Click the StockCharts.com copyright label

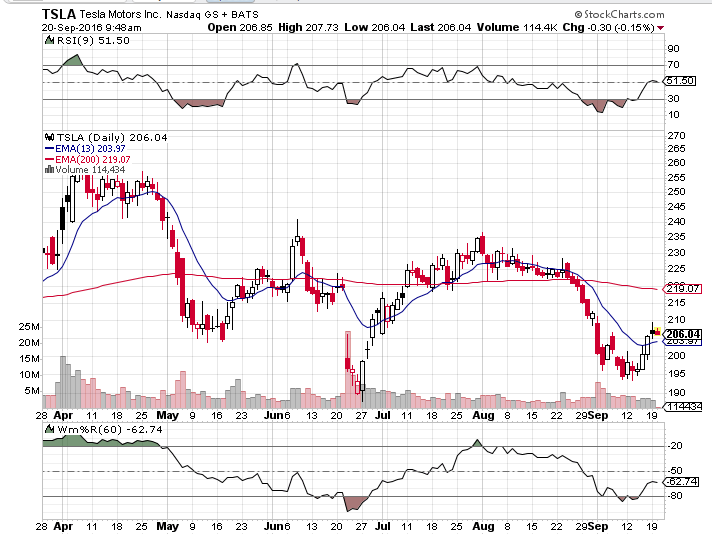tap(619, 15)
